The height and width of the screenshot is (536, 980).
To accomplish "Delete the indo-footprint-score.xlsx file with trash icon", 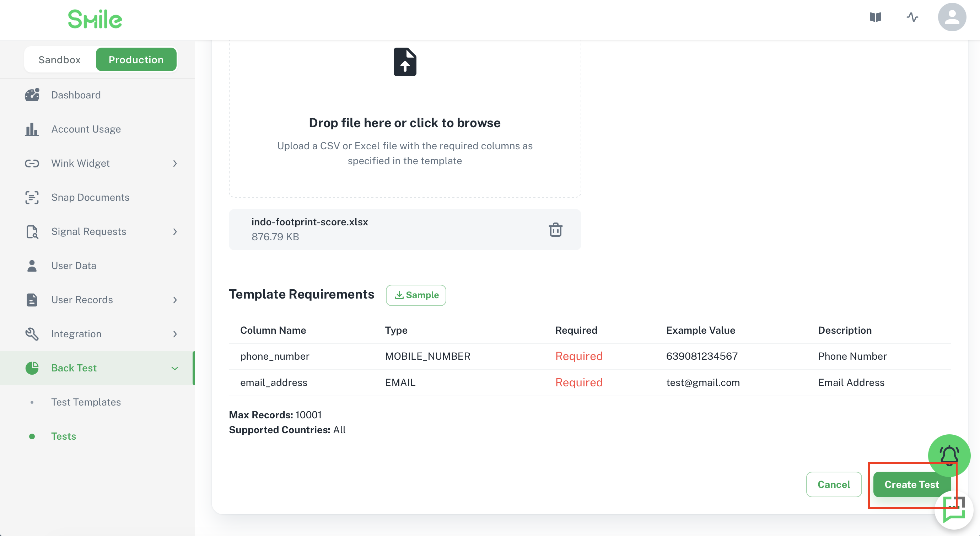I will pyautogui.click(x=555, y=230).
